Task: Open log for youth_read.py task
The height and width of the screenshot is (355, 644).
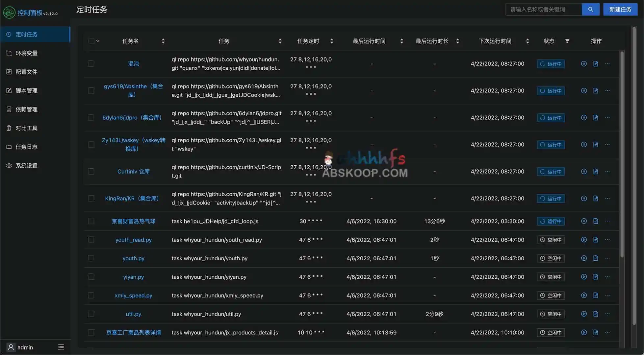Action: (x=595, y=240)
